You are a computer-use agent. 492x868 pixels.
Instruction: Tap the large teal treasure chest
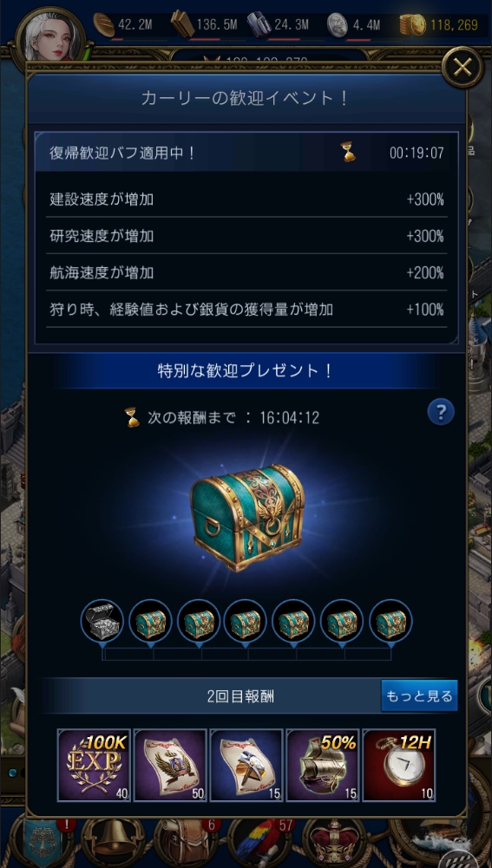point(247,518)
